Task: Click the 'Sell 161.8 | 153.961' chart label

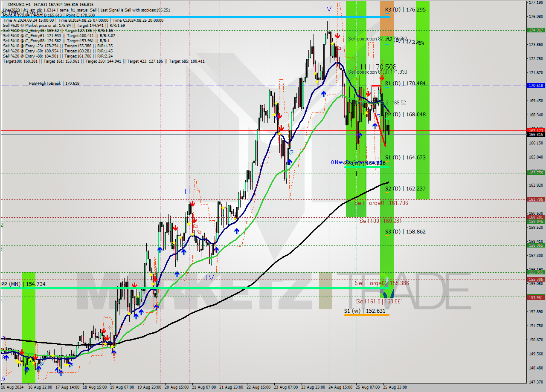Action: (380, 301)
